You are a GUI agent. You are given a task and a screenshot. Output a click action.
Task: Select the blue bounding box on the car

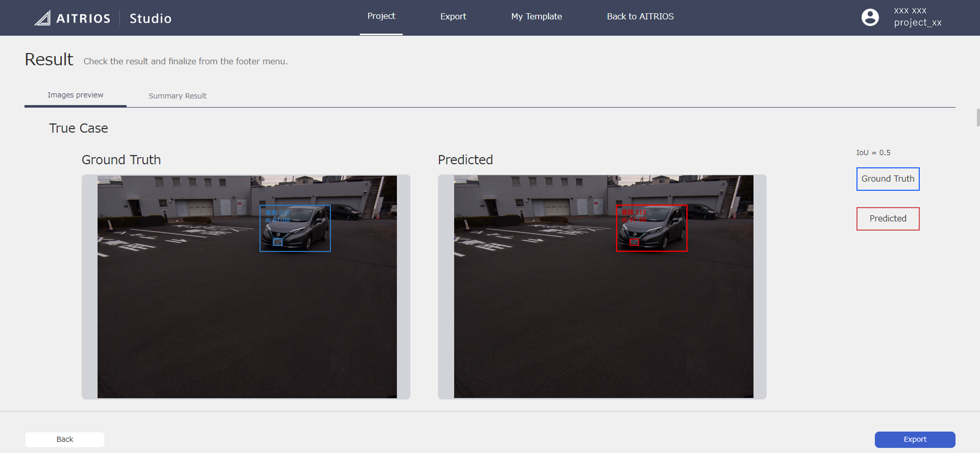coord(295,228)
